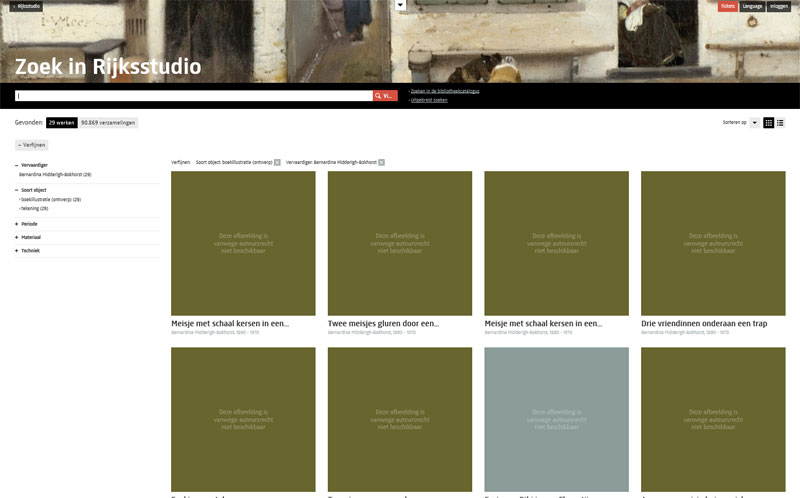This screenshot has width=800, height=498.
Task: Select the '90.869 verzamelingen' tab
Action: click(x=107, y=123)
